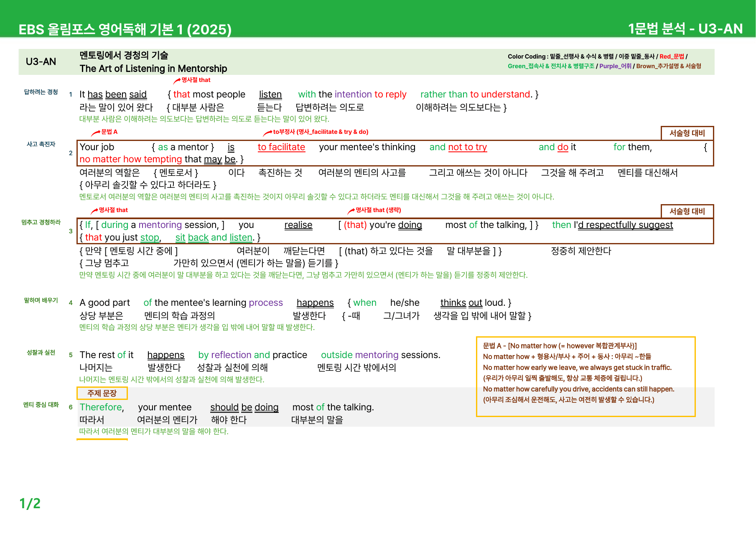Click 'outside mentoring sessions.' phrase

point(380,355)
